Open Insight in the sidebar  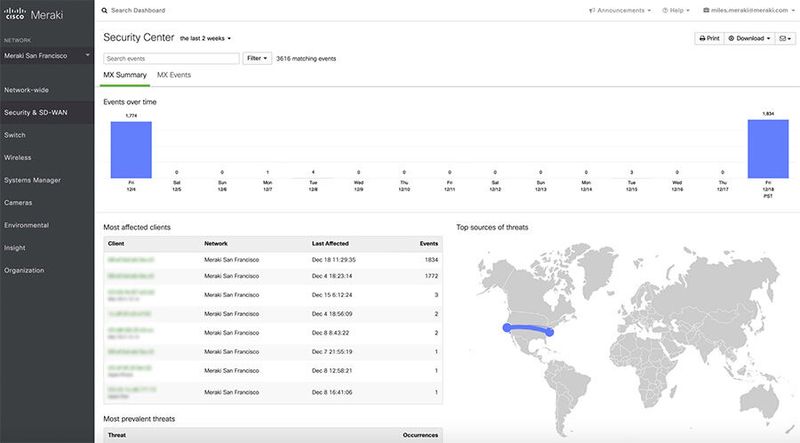click(15, 248)
